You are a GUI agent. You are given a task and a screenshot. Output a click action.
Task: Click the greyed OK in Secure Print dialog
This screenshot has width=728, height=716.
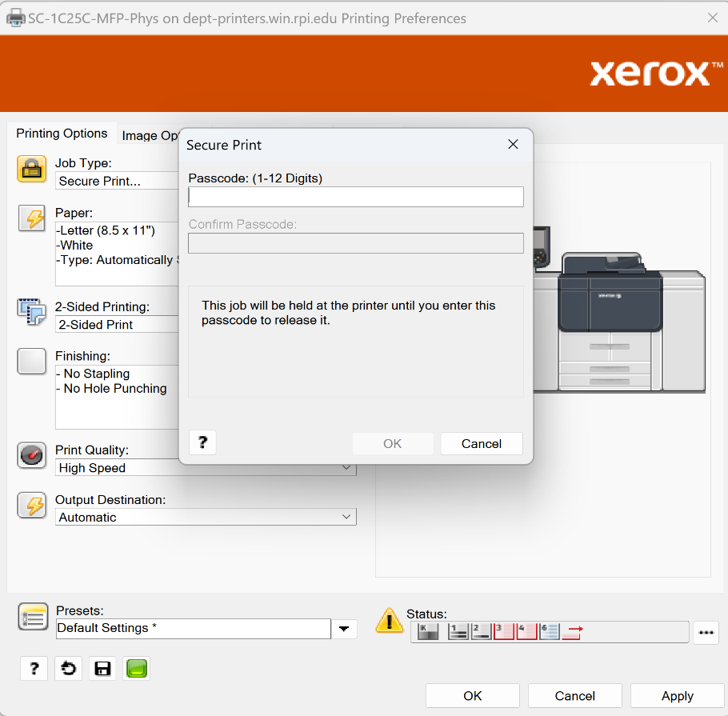click(x=393, y=444)
